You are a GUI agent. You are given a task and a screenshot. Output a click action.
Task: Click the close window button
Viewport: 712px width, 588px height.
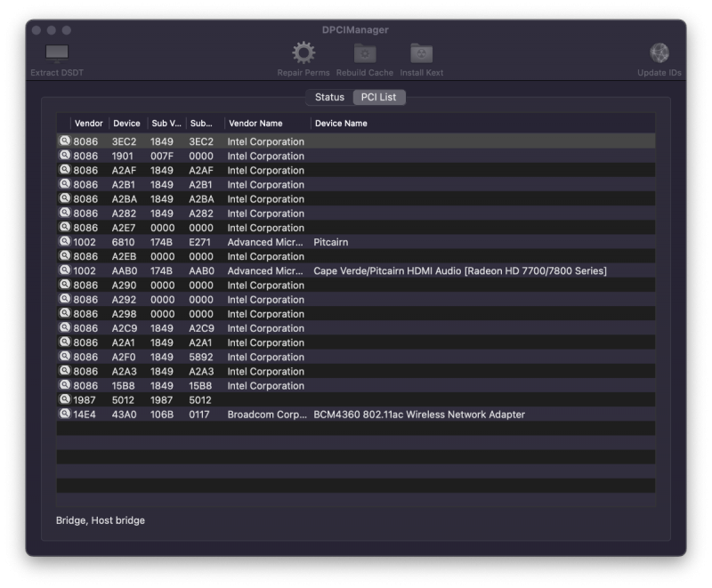(36, 30)
